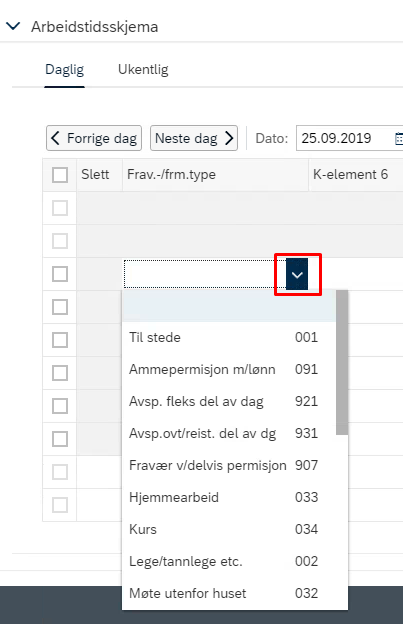Choose Ammepermisjon m/lønn 091
This screenshot has width=403, height=624.
(229, 369)
